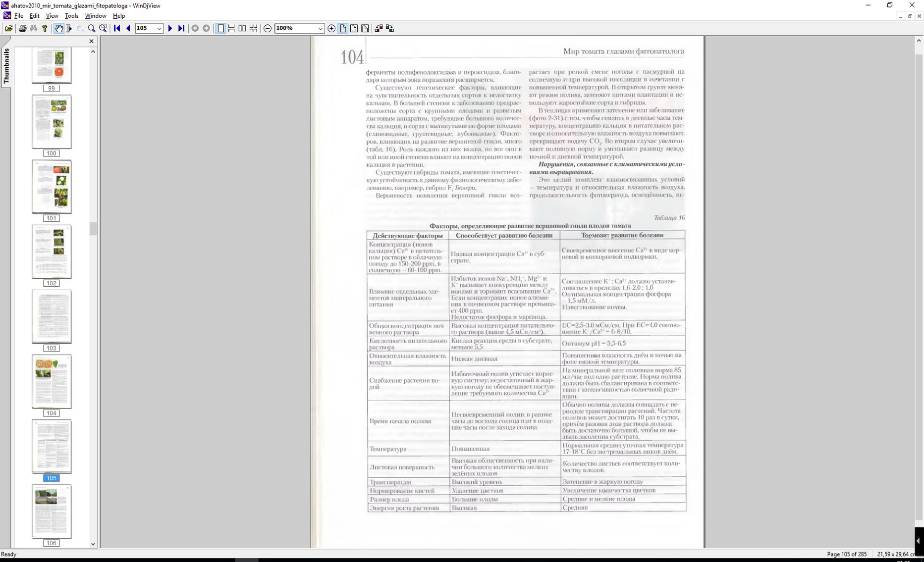Click the last of three page-fit icons

365,28
